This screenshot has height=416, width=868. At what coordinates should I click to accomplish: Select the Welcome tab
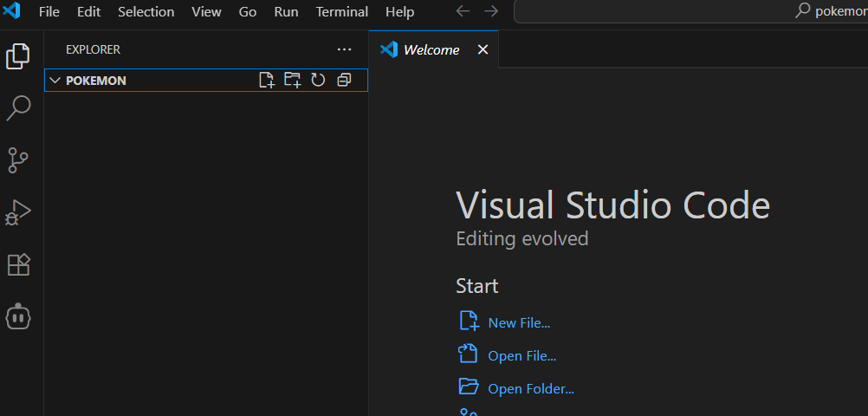[433, 49]
